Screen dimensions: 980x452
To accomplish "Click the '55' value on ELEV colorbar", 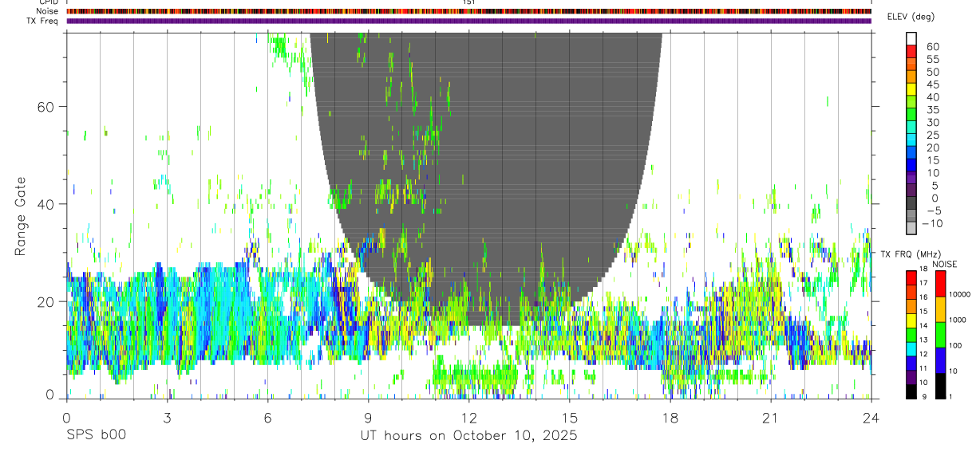I will click(933, 60).
